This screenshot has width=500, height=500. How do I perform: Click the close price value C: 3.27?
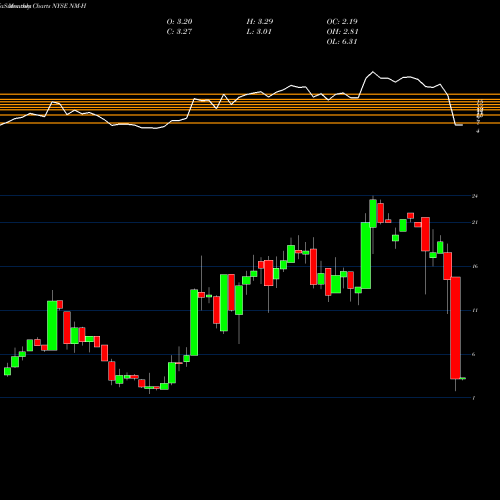point(179,32)
